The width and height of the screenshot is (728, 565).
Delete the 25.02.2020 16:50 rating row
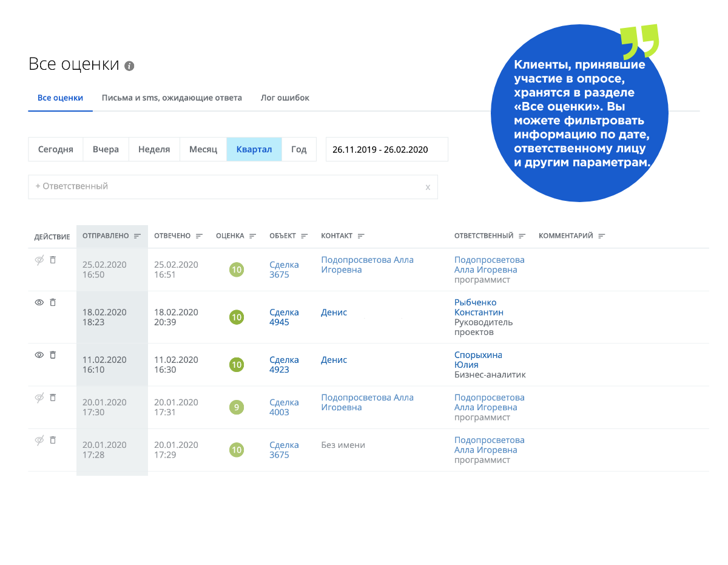click(x=53, y=260)
